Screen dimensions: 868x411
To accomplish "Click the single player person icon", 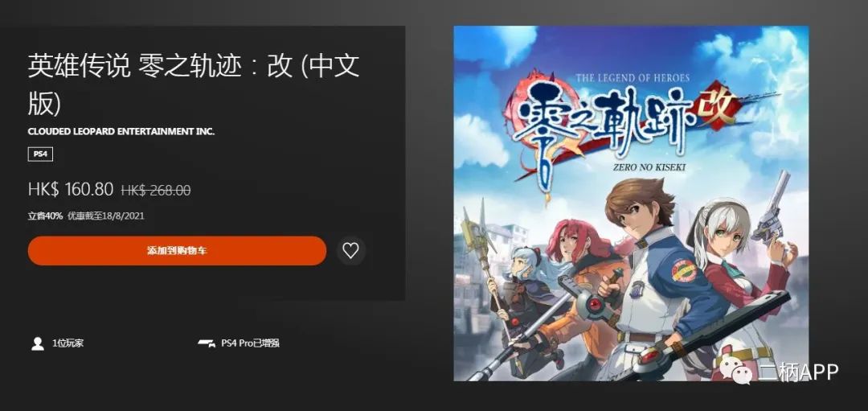I will pyautogui.click(x=38, y=343).
